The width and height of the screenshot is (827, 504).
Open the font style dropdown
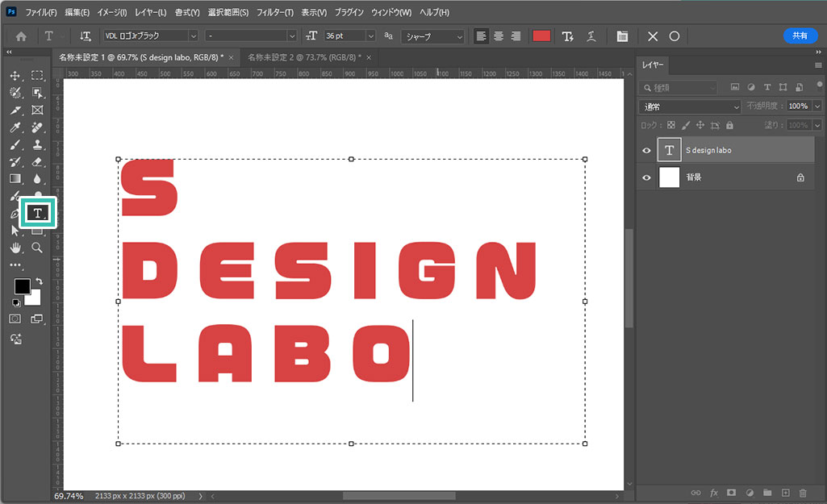[x=291, y=35]
